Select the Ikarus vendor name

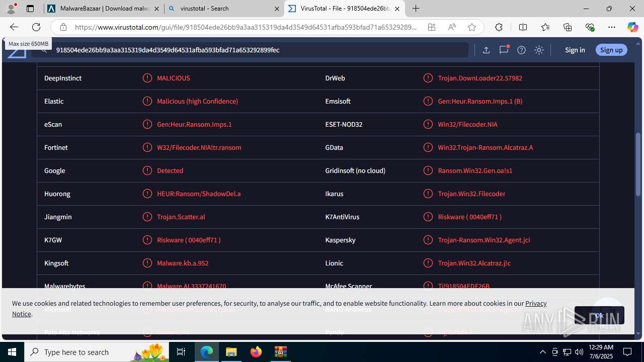(334, 194)
